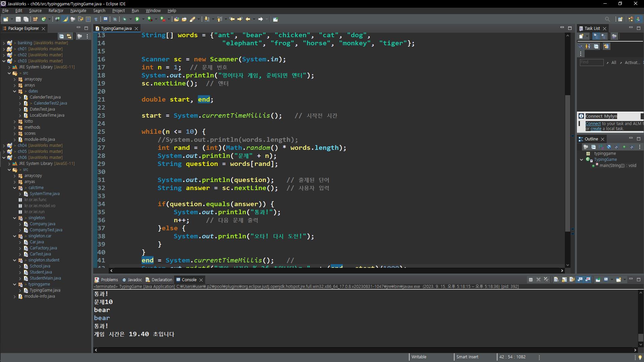Expand the ch04 project node
This screenshot has width=644, height=362.
point(4,145)
